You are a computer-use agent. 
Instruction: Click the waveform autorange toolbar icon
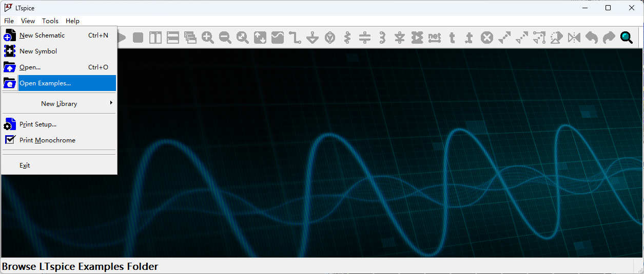[260, 38]
